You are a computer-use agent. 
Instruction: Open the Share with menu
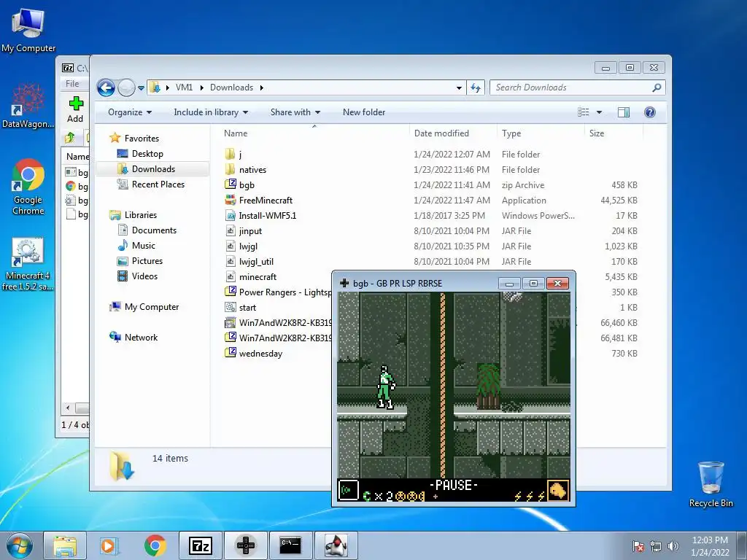tap(295, 112)
